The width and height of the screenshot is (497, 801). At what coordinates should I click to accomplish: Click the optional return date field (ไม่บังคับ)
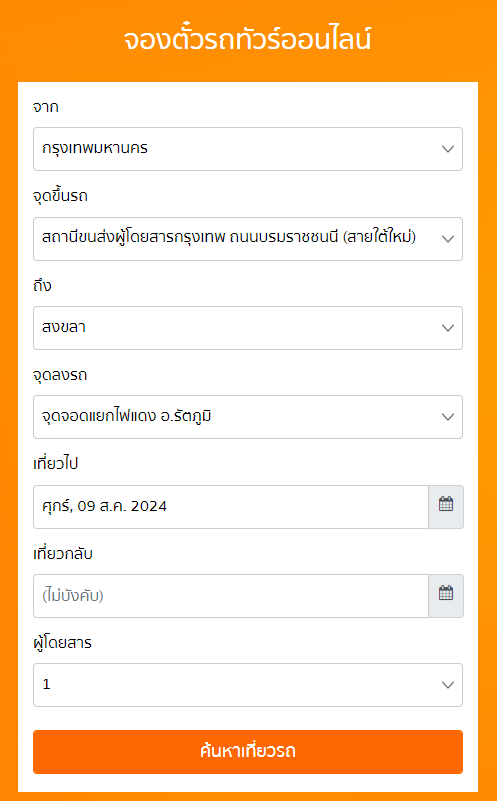(231, 596)
